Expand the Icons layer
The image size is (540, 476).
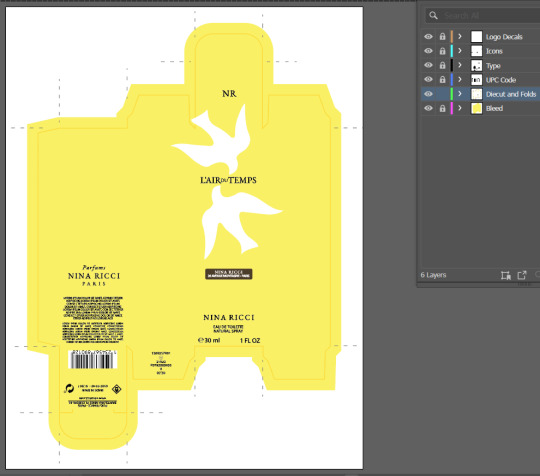(460, 51)
